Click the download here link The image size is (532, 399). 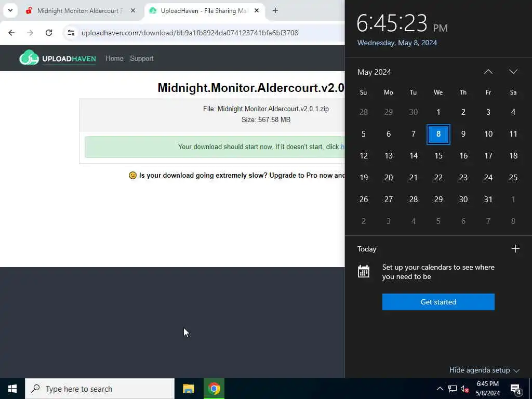click(x=343, y=147)
